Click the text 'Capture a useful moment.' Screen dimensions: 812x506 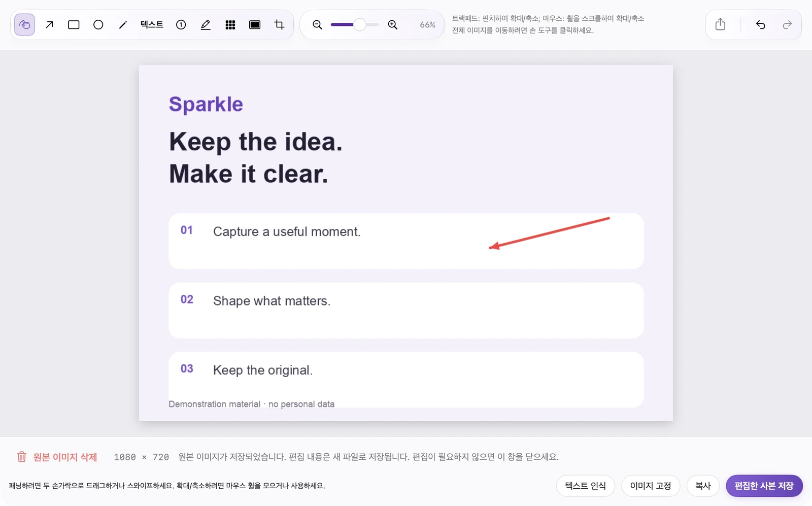pos(287,231)
